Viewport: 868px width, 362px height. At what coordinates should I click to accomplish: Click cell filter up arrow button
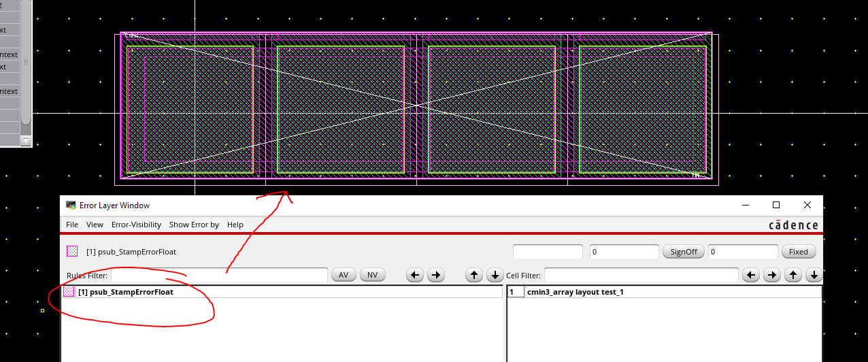793,275
